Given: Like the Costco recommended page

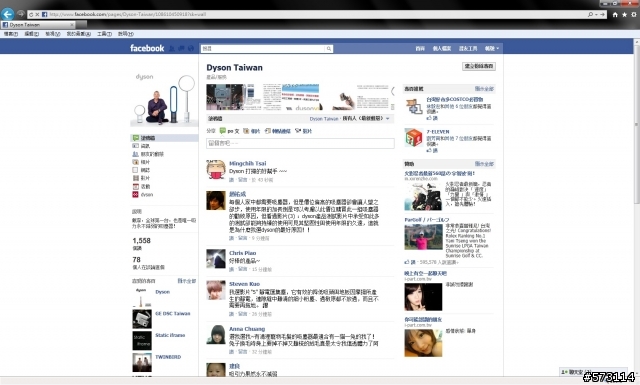Looking at the screenshot, I should tap(432, 118).
